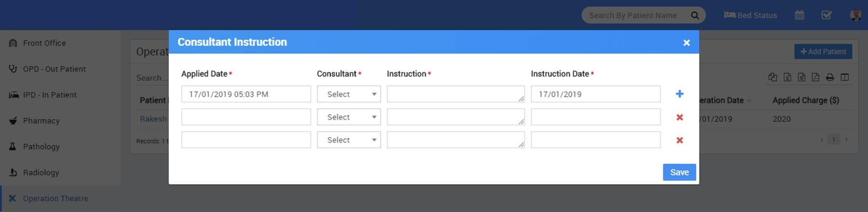Go to Pharmacy in the sidebar
Screen dimensions: 868x212
pos(41,120)
